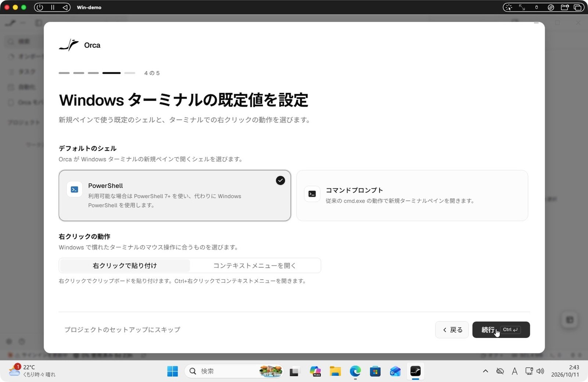Click the overlapping windows icon in VM toolbar
Screen dimensions: 588x382
point(578,7)
